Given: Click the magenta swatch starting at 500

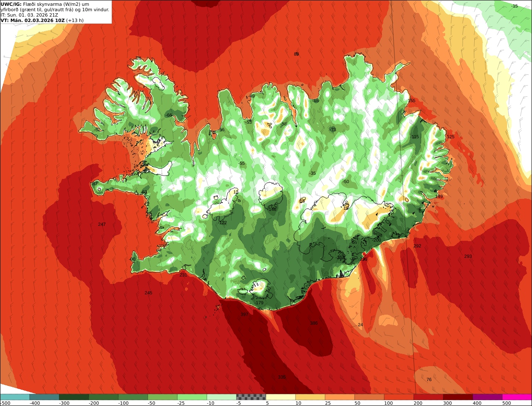Looking at the screenshot, I should [517, 397].
